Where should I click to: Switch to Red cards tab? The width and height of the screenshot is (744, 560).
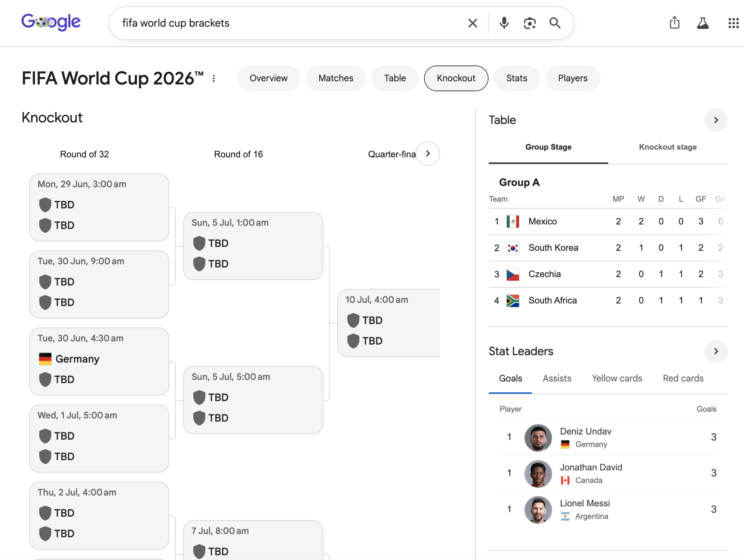coord(683,378)
